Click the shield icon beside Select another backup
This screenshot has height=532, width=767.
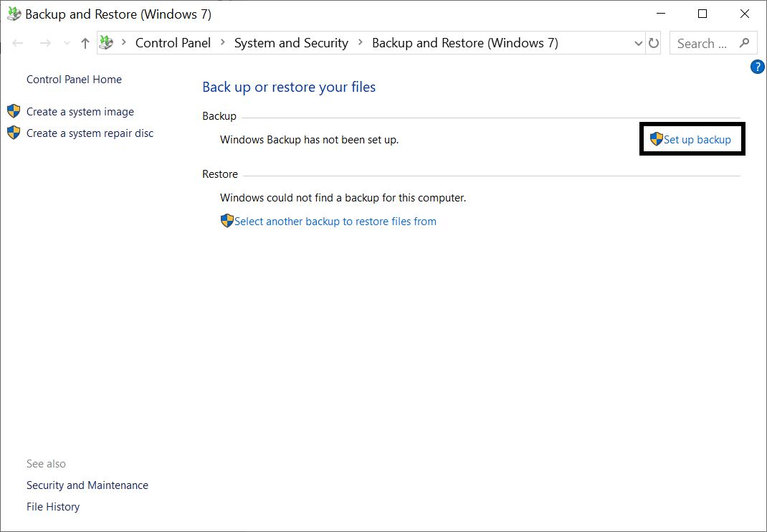227,221
